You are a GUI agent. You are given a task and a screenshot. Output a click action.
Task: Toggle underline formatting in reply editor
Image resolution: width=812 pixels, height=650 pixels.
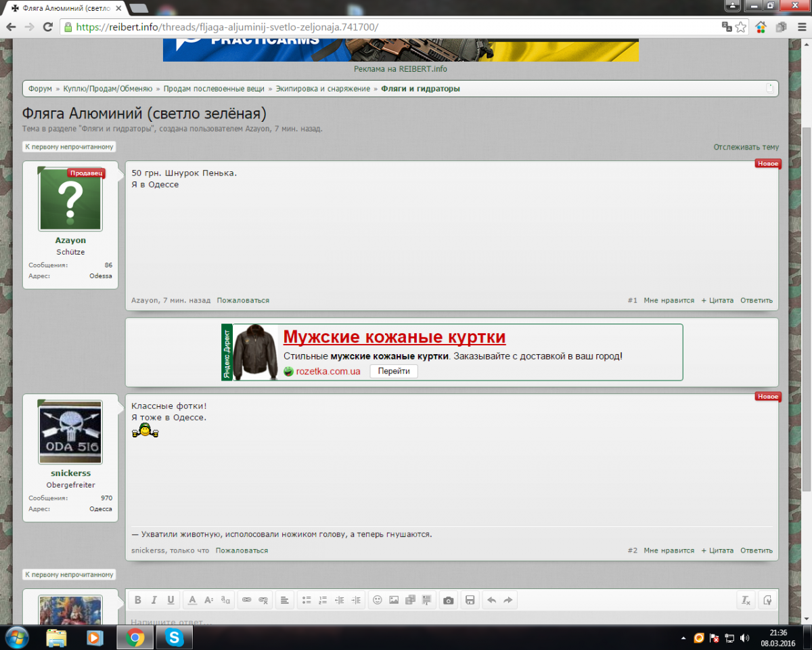pos(171,600)
